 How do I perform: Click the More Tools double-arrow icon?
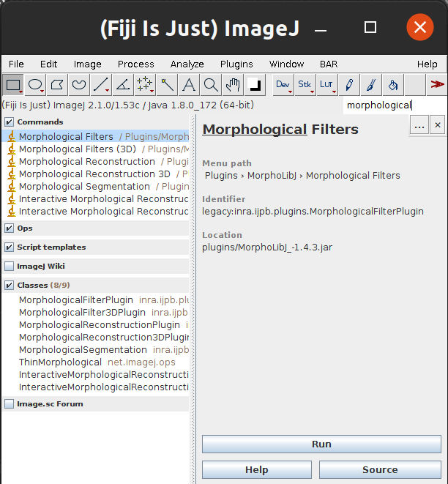[x=437, y=84]
